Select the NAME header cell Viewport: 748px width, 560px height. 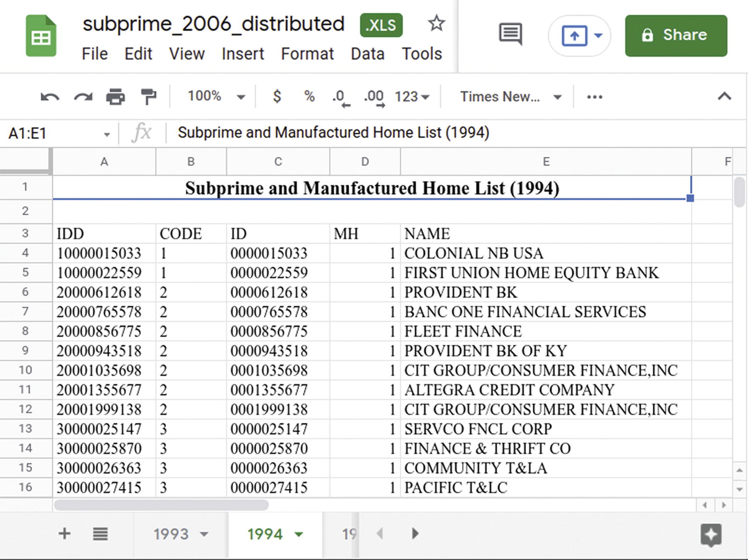[546, 234]
